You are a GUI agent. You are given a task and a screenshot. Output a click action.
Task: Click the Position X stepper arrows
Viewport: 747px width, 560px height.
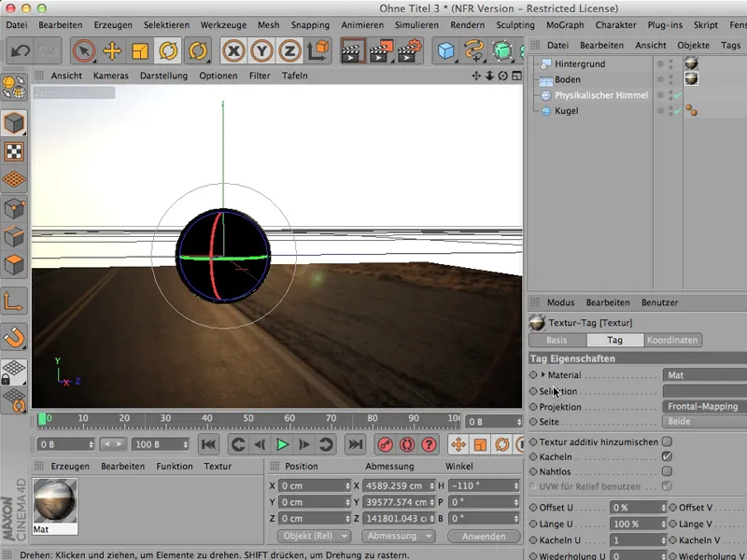pyautogui.click(x=347, y=485)
